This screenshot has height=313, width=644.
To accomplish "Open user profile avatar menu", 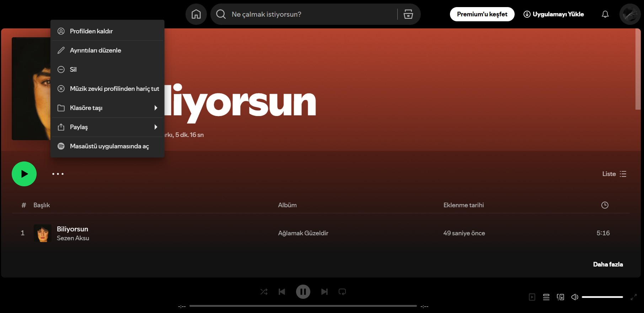I will 630,14.
